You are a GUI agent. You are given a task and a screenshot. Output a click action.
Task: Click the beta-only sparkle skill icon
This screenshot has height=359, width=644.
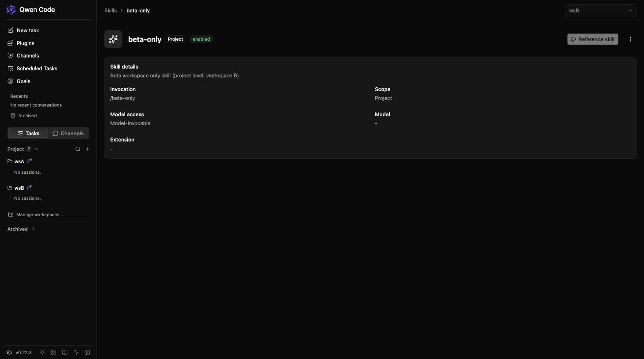pyautogui.click(x=113, y=39)
